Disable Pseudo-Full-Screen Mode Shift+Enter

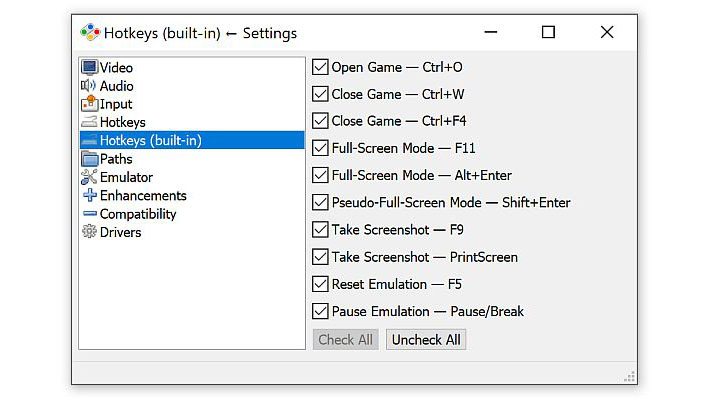(x=320, y=202)
